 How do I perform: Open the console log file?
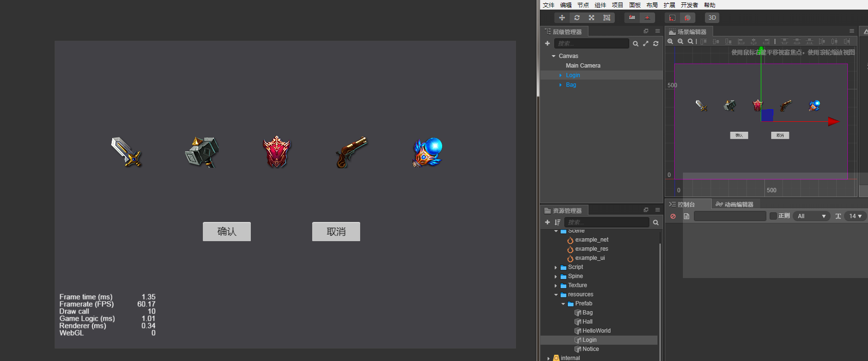(686, 216)
